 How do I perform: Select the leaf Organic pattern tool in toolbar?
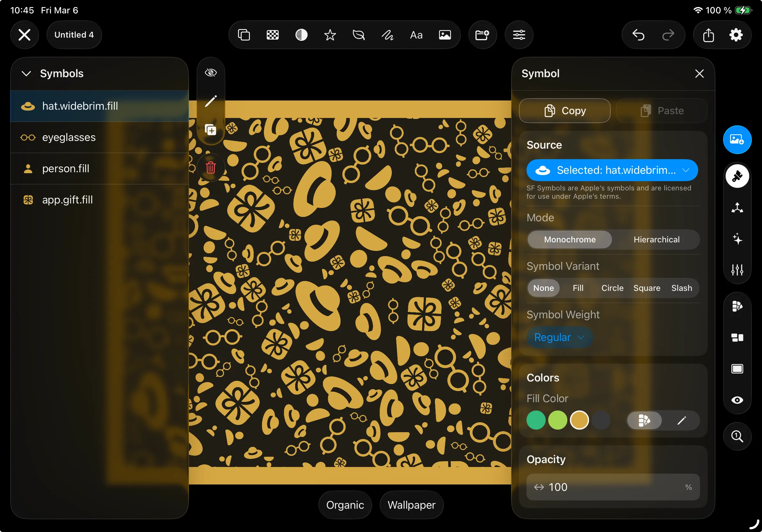click(359, 34)
